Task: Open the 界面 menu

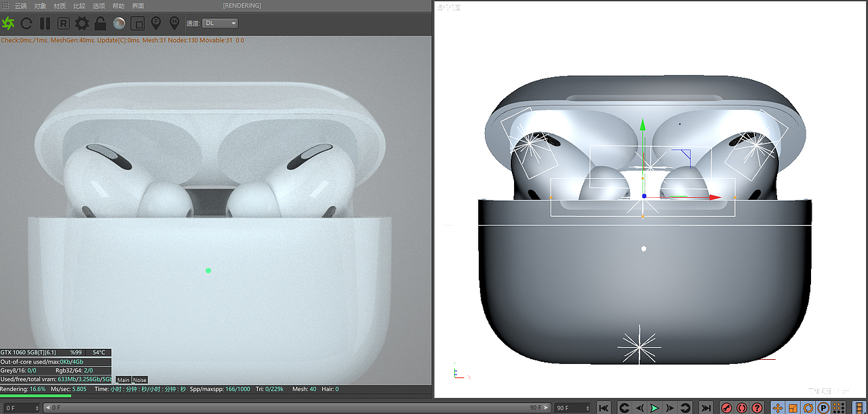Action: 138,5
